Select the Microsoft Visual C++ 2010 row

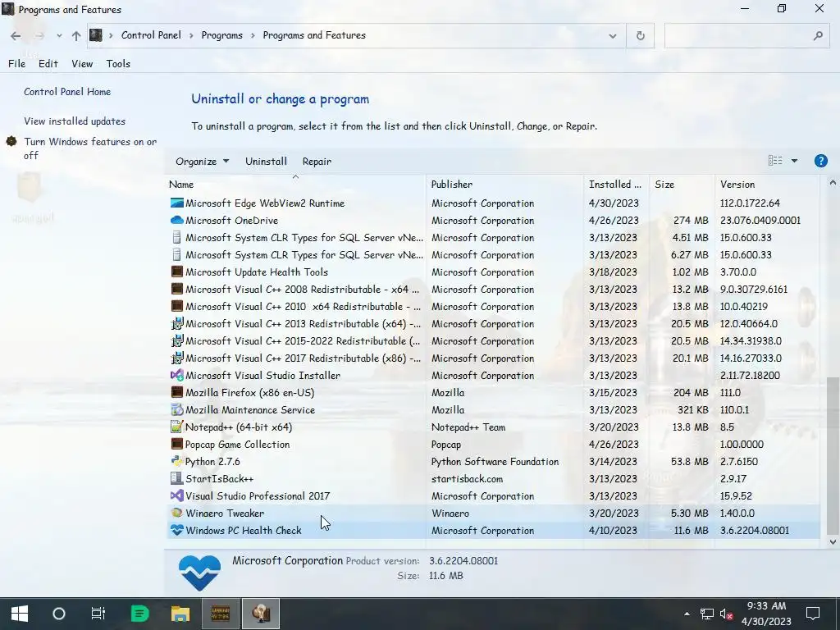tap(493, 307)
